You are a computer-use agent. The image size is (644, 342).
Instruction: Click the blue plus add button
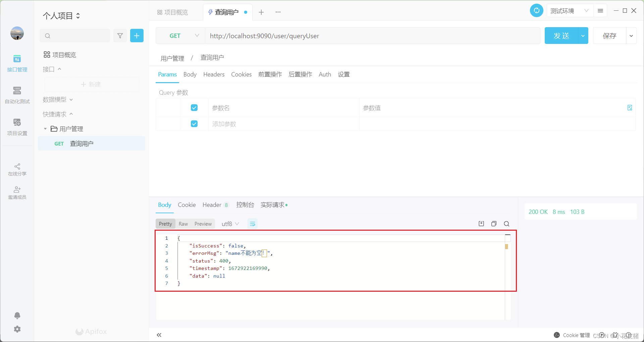tap(137, 36)
